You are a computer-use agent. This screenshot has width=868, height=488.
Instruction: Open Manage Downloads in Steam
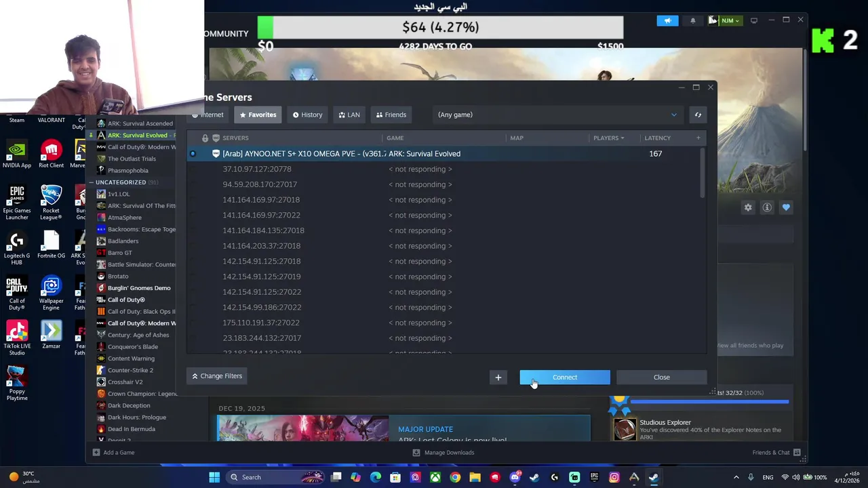point(443,453)
